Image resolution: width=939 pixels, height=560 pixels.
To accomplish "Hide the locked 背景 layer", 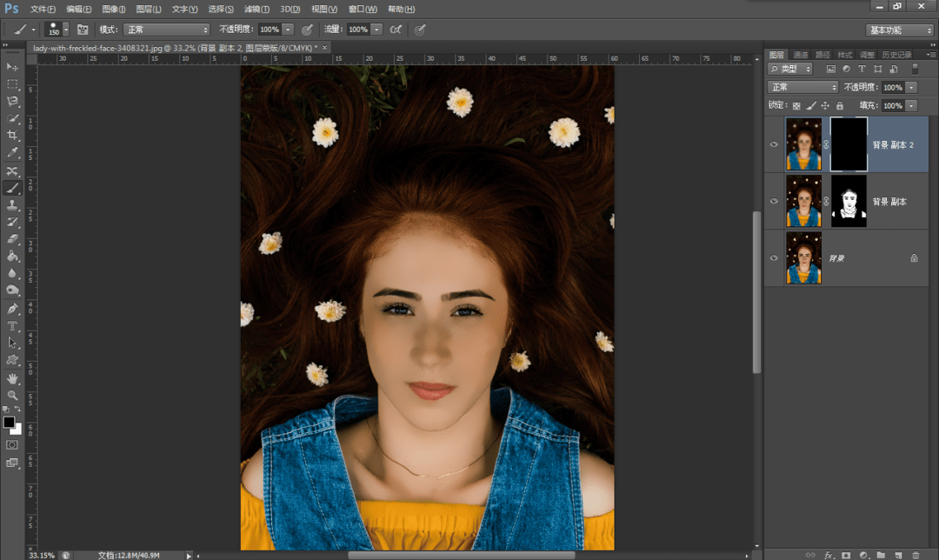I will (774, 258).
